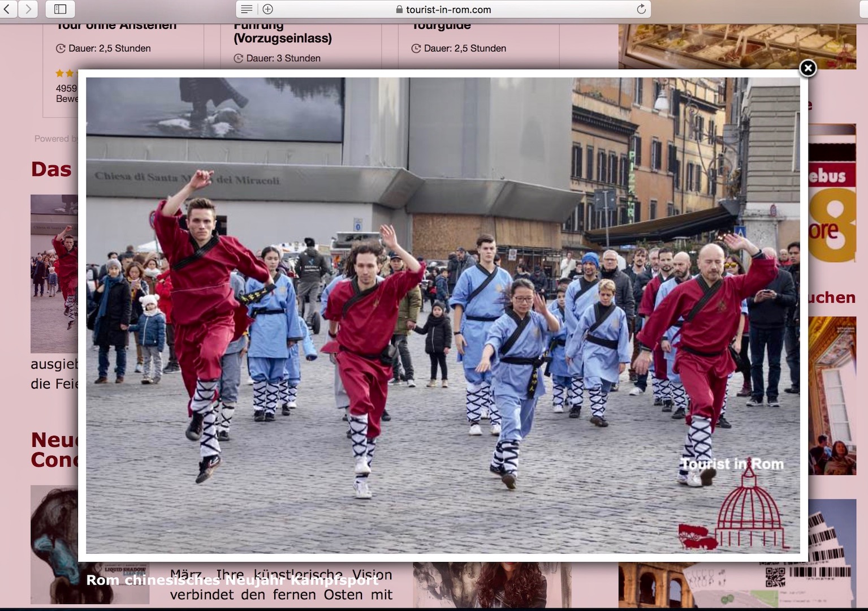This screenshot has height=611, width=868.
Task: Close the photo lightbox with the X
Action: click(807, 68)
